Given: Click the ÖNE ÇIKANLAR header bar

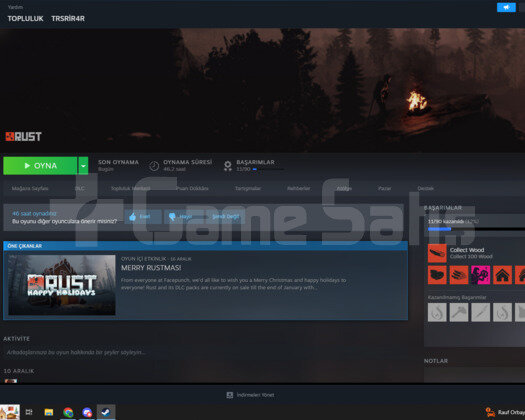Looking at the screenshot, I should tap(206, 246).
